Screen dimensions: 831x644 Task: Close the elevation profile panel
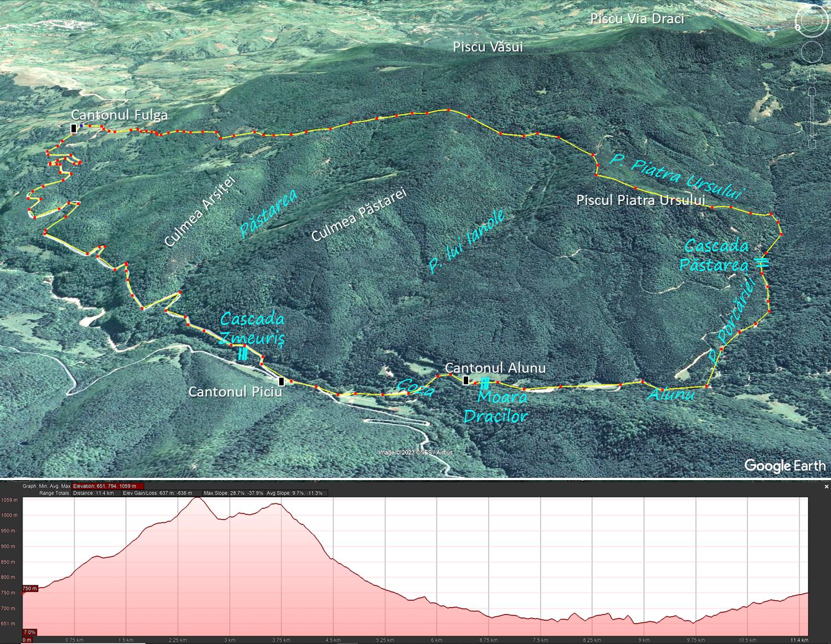click(827, 487)
